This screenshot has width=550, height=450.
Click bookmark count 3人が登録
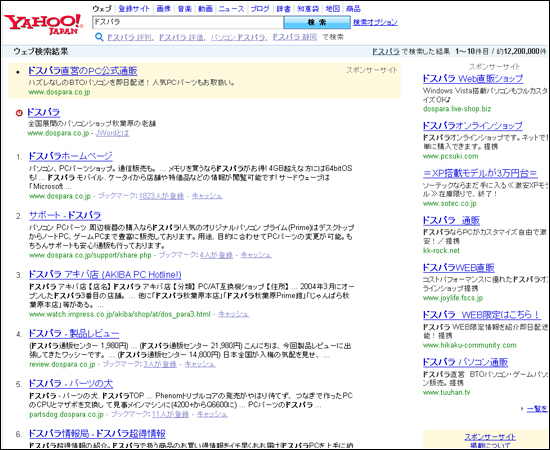pyautogui.click(x=160, y=364)
